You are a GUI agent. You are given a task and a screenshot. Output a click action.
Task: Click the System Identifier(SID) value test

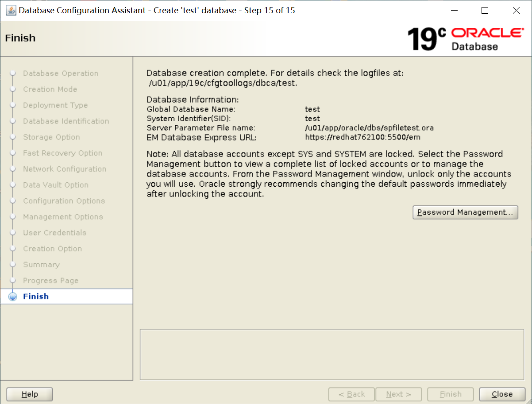[x=312, y=119]
